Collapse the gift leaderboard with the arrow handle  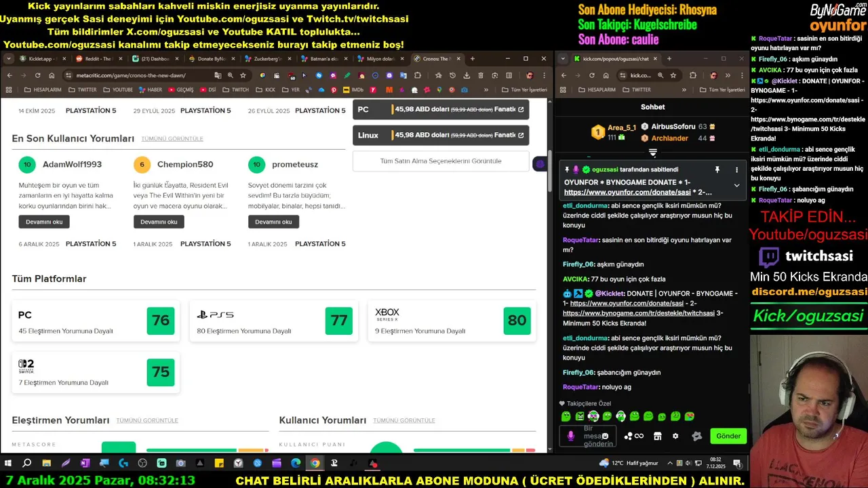coord(653,152)
